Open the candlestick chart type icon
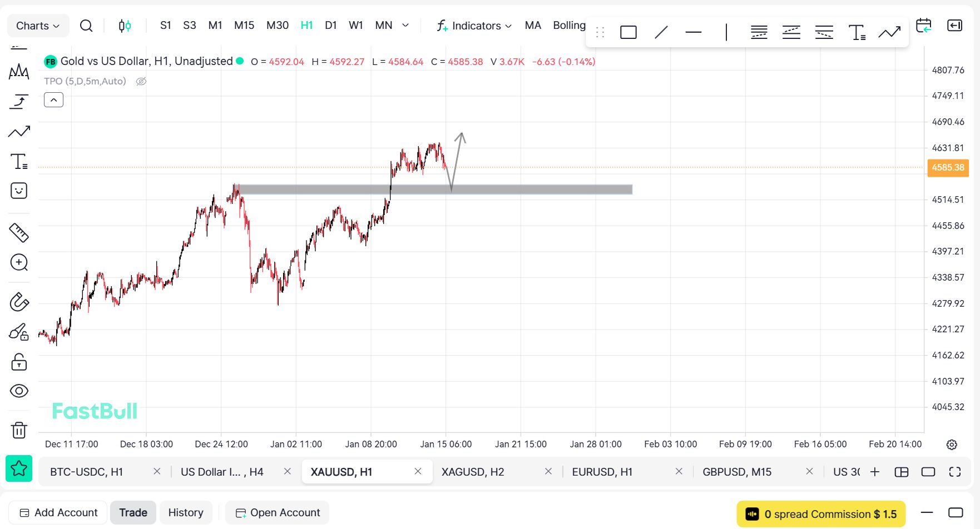 coord(125,26)
